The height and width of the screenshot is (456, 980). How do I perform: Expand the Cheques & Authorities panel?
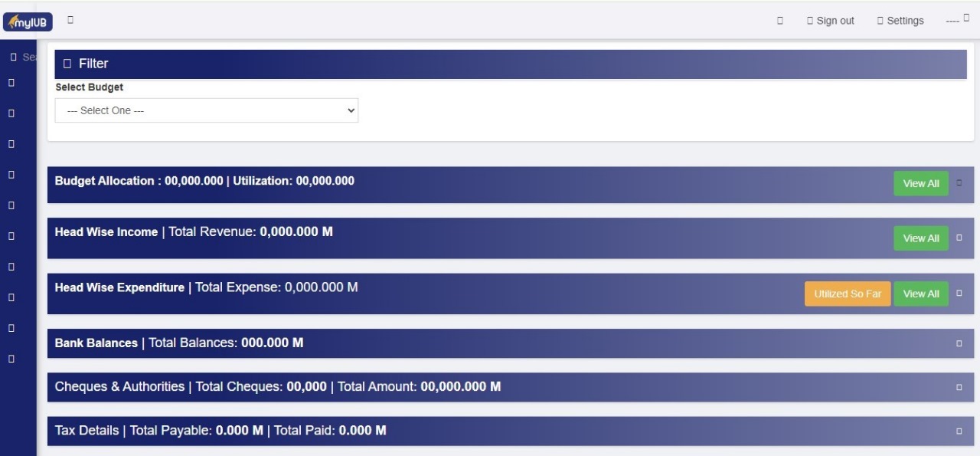click(959, 387)
